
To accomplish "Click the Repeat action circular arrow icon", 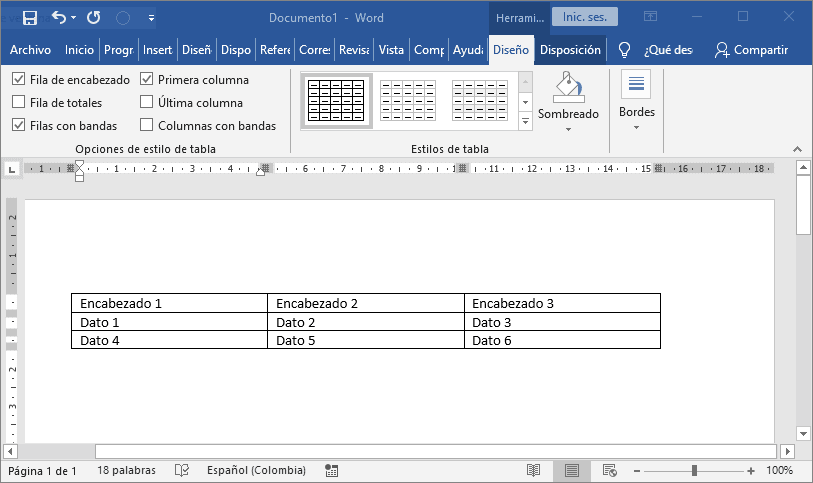I will point(93,18).
